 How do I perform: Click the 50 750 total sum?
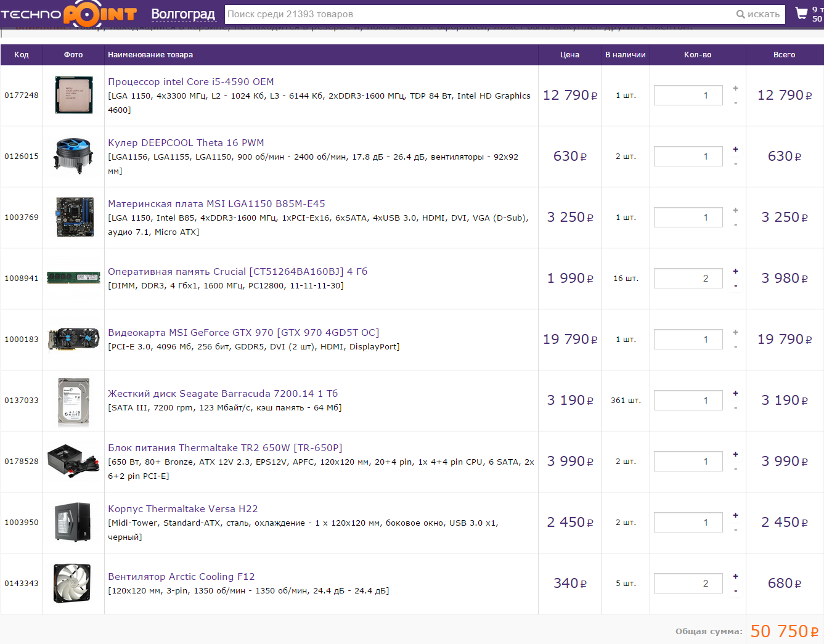[785, 631]
